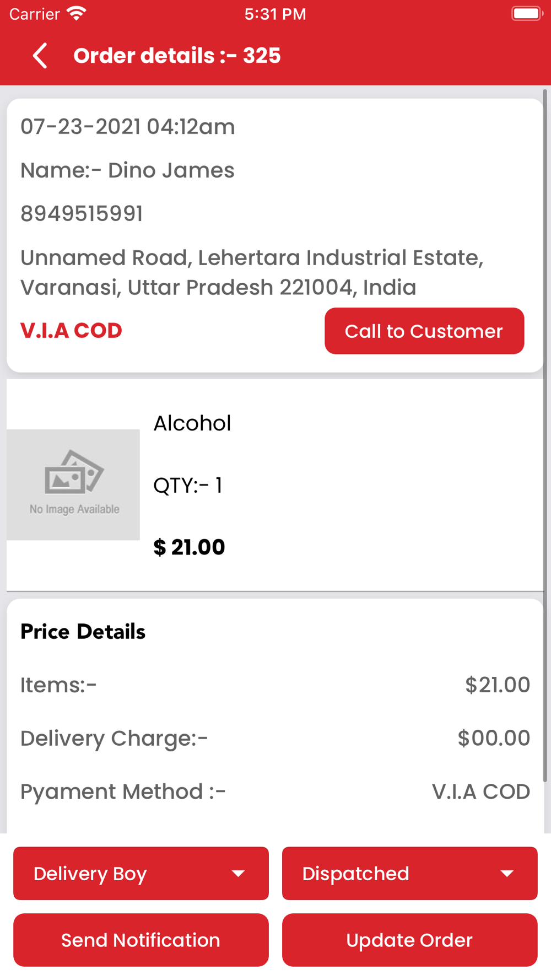Tap the Wi-Fi status icon
The height and width of the screenshot is (980, 551).
tap(76, 14)
